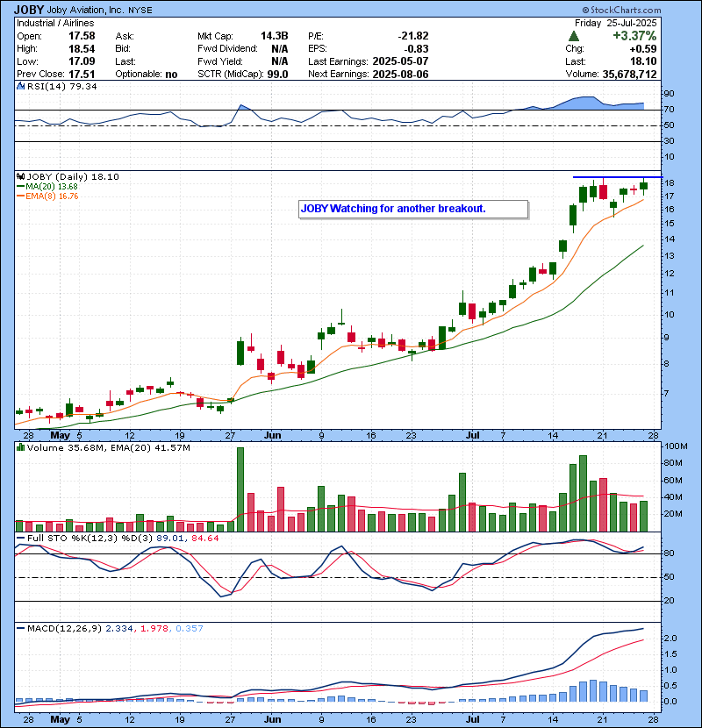Select the JOBY ticker symbol in header
The image size is (702, 728).
pos(29,10)
